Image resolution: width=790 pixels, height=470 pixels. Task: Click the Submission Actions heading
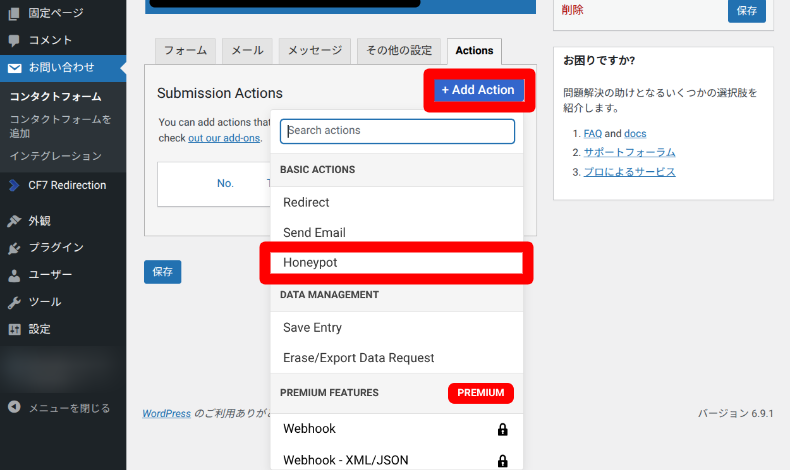220,93
